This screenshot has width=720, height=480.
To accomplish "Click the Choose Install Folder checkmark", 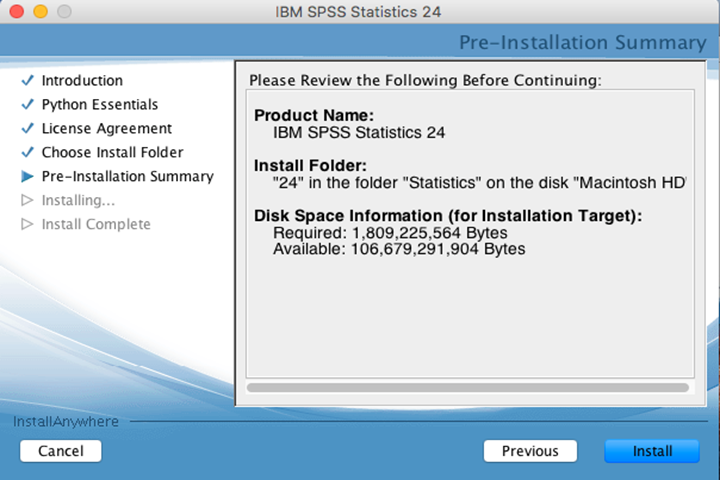I will click(28, 152).
